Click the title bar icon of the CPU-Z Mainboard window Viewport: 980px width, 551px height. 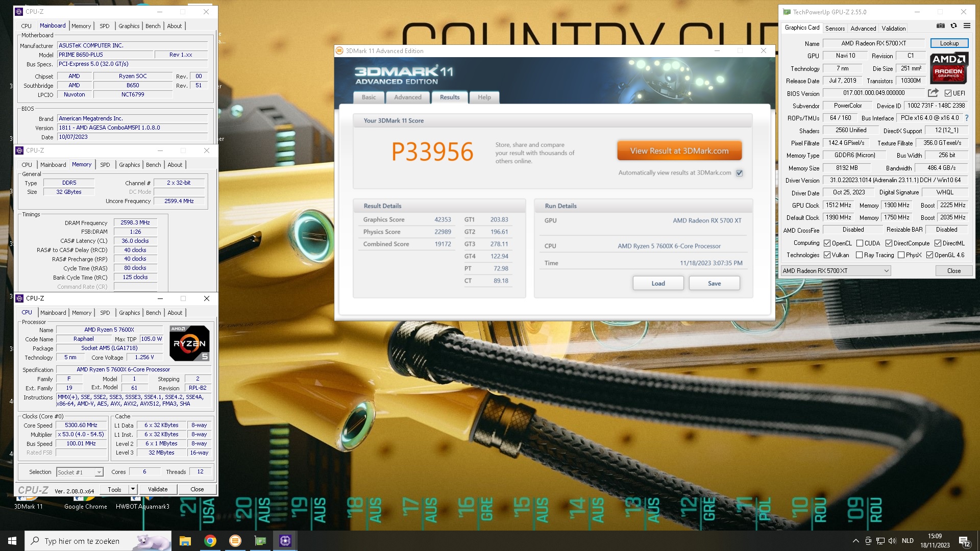(19, 12)
